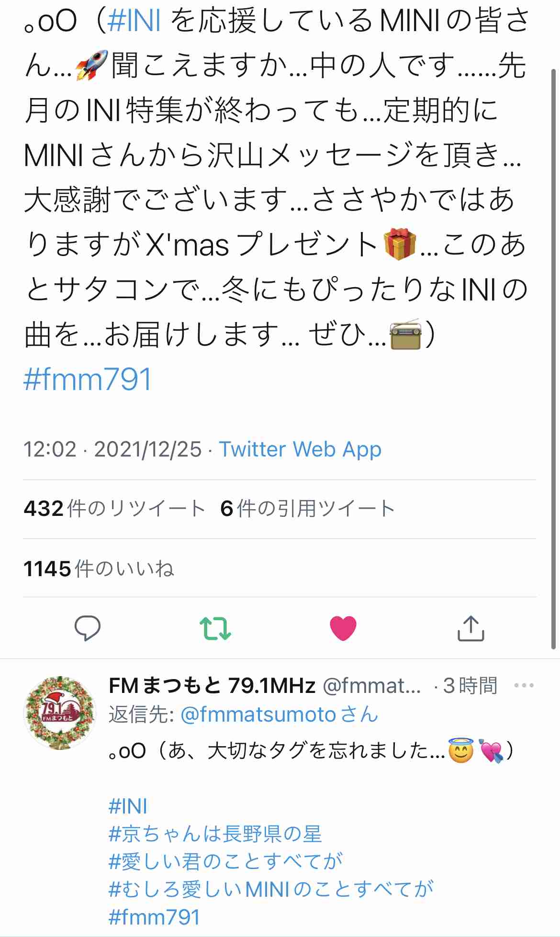This screenshot has height=937, width=560.
Task: Open the #fmm791 hashtag below the main tweet
Action: [x=88, y=379]
